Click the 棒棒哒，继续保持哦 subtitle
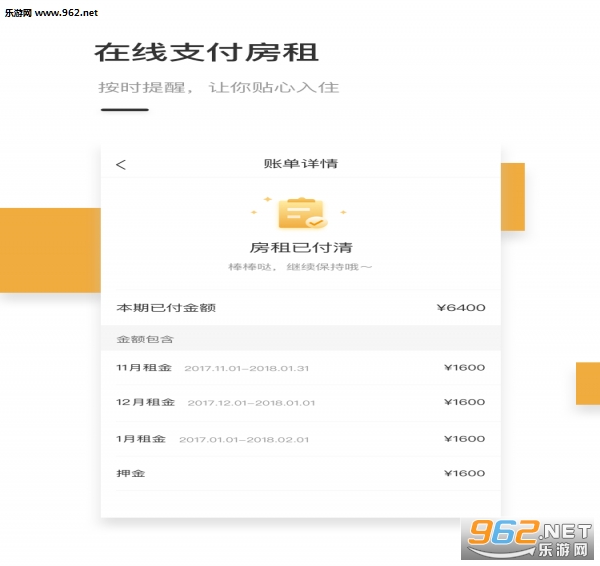Screen dimensions: 600x566 300,267
